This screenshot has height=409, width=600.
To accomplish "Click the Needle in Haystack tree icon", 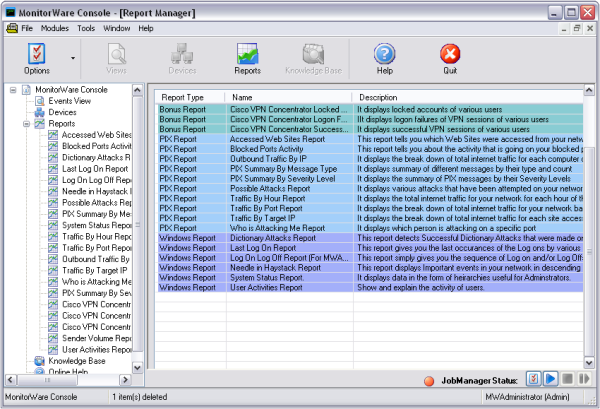I will 53,191.
